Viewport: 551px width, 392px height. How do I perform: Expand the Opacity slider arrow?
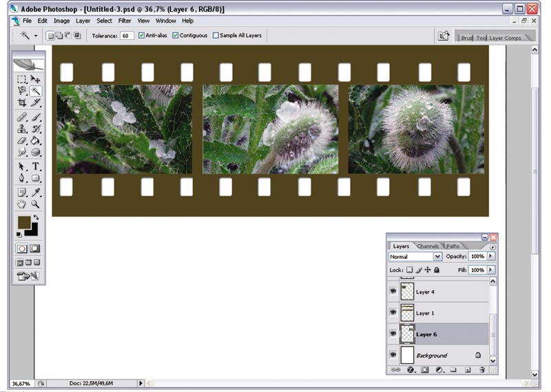click(490, 256)
